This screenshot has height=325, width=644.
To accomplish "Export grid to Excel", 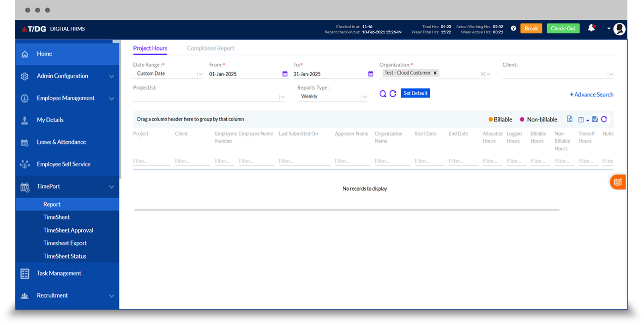I will tap(570, 119).
